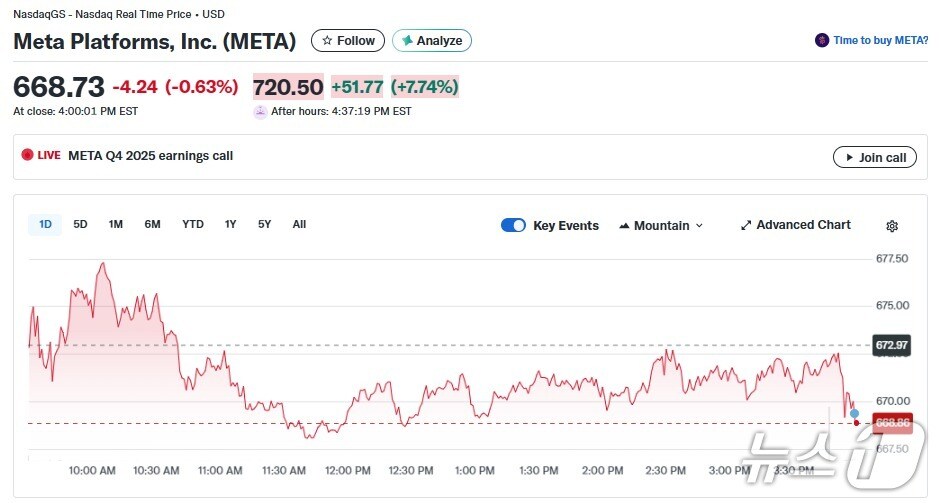Click the play icon in Join call

click(849, 158)
